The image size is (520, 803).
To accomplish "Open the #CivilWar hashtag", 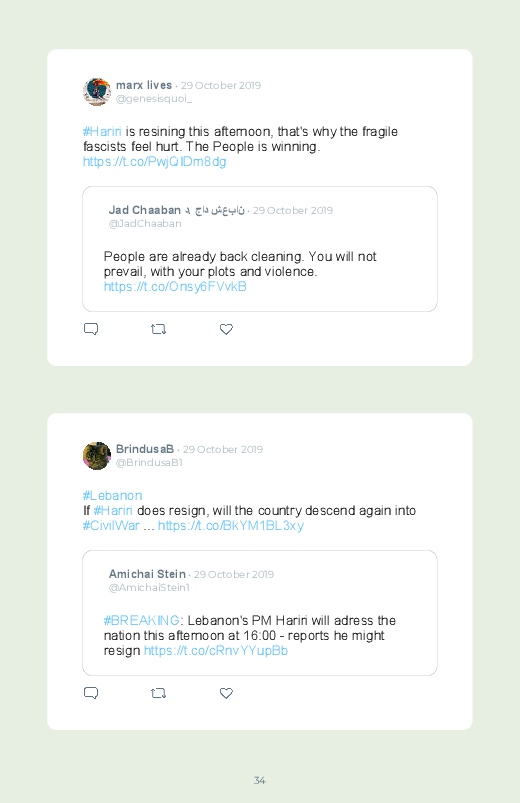I will pyautogui.click(x=111, y=526).
